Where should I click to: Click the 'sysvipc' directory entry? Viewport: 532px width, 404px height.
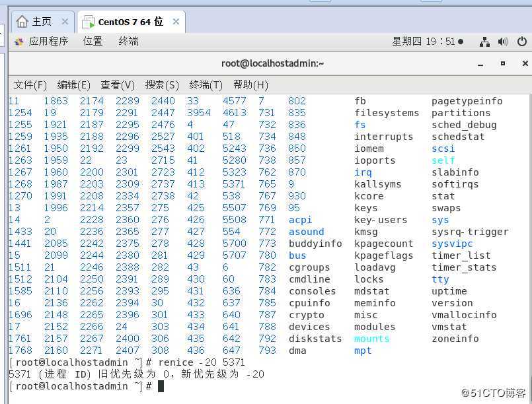pos(452,244)
